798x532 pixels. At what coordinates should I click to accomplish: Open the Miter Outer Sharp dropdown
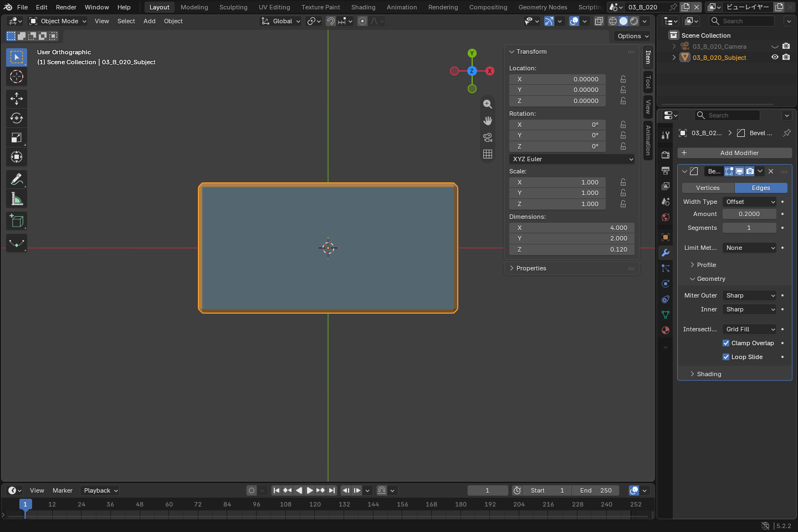coord(750,295)
